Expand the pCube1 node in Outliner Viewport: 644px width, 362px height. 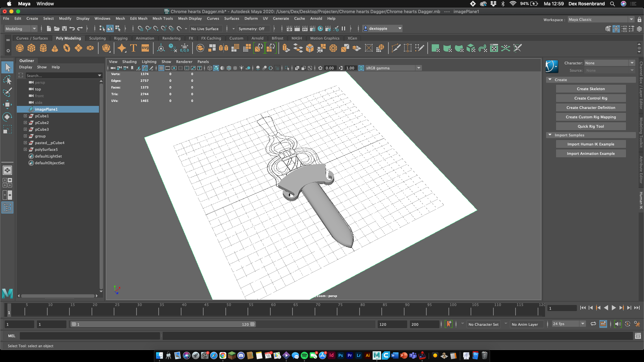tap(25, 116)
